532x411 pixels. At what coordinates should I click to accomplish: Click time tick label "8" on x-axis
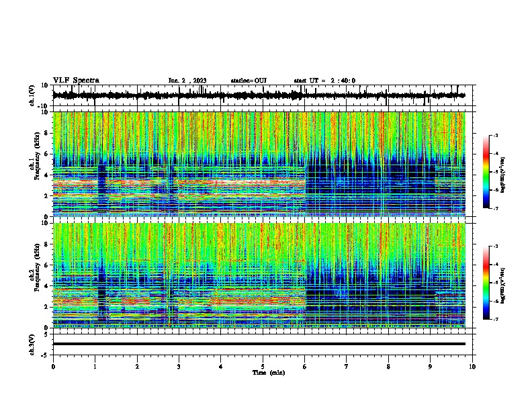tap(388, 367)
